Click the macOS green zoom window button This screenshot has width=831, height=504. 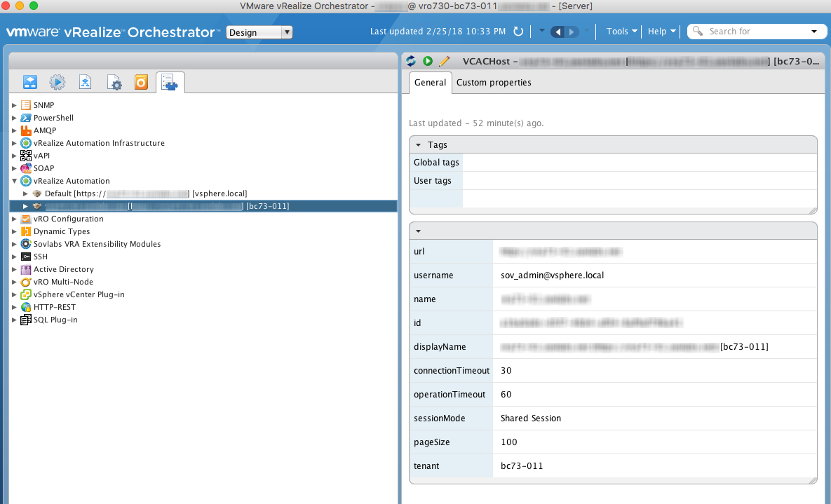point(34,6)
